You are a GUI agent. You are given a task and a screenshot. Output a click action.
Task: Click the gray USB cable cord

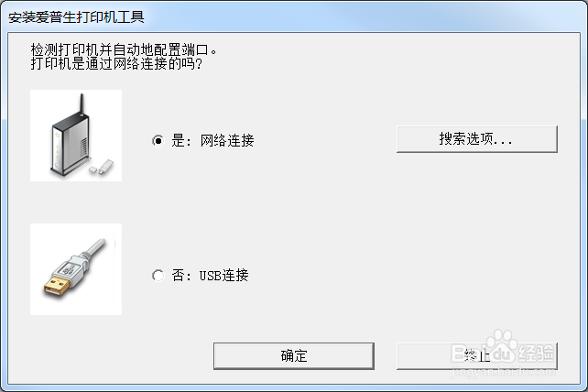click(x=95, y=248)
